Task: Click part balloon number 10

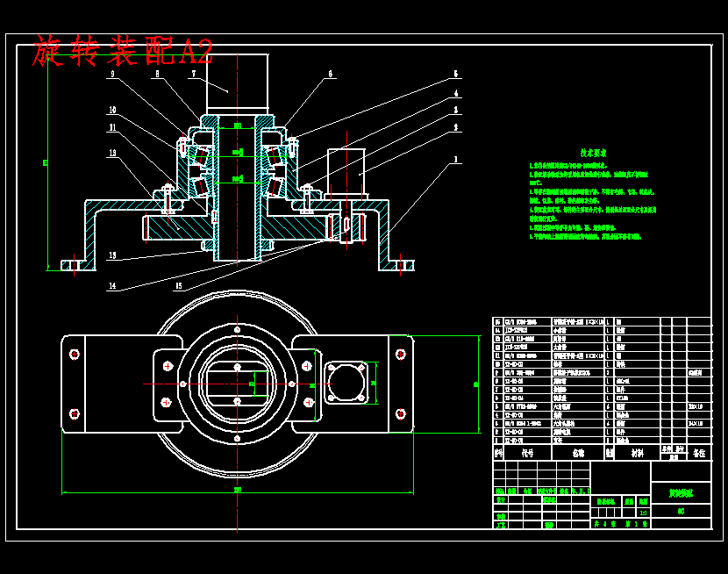Action: pos(112,110)
